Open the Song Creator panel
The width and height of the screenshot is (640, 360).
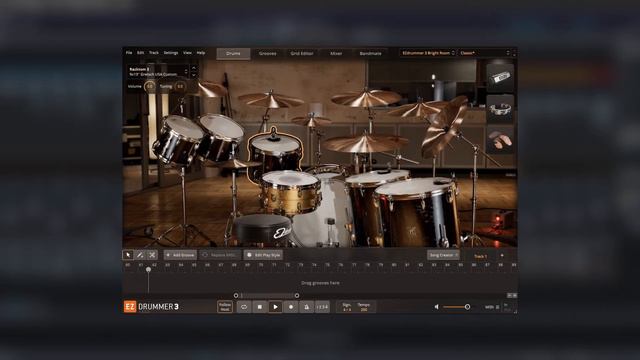coord(443,255)
